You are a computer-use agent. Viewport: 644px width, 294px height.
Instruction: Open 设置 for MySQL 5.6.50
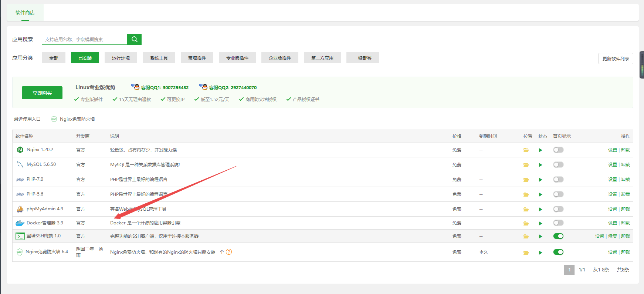point(613,165)
